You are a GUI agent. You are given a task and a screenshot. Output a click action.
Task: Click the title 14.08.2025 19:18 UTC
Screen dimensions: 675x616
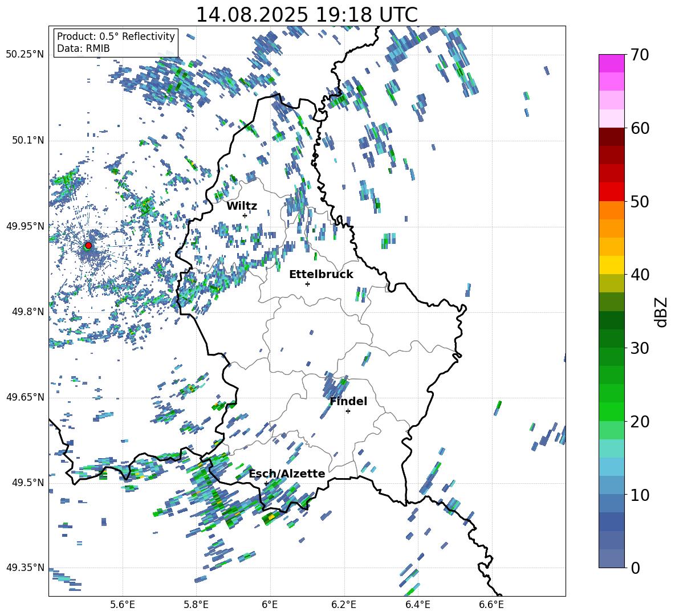[307, 15]
